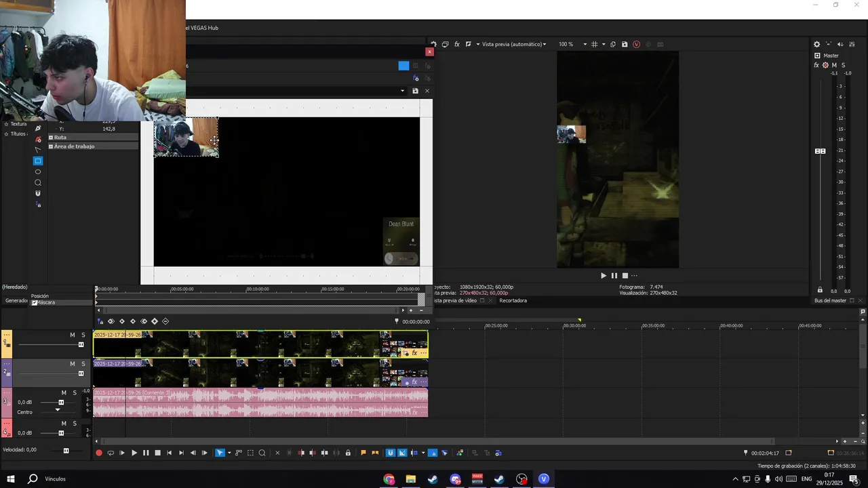Delete the preset with X icon

427,91
